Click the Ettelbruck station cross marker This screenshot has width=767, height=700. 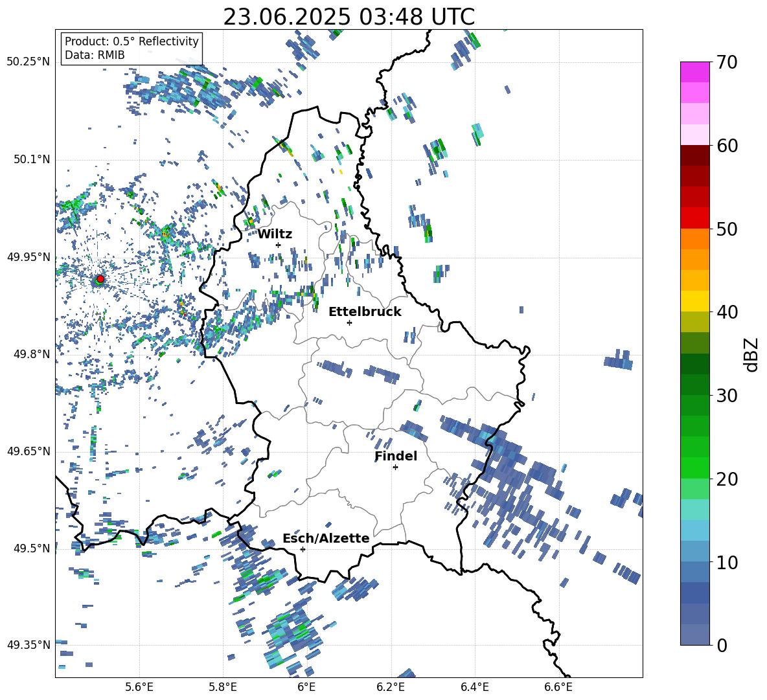[349, 322]
